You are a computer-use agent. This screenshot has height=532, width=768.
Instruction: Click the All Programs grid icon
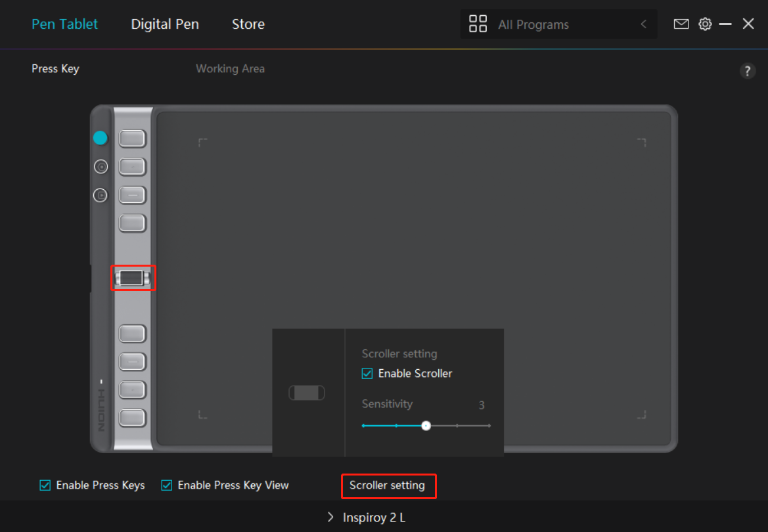(478, 24)
